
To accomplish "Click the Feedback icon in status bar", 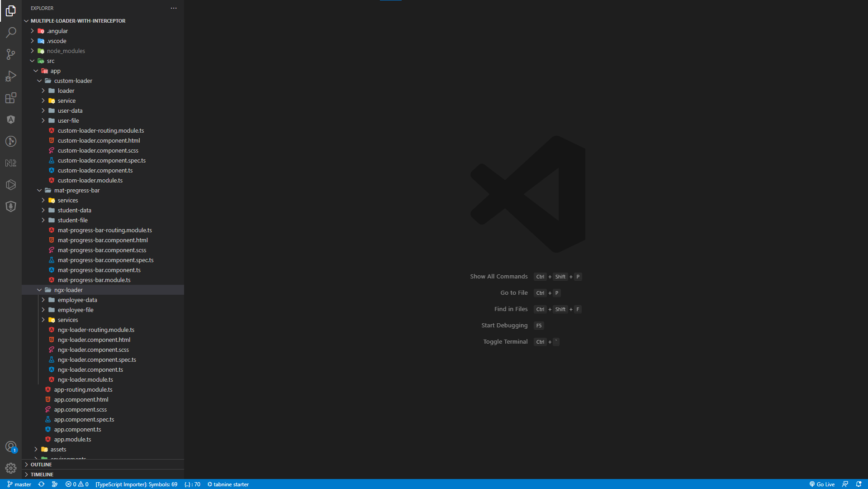I will 845,484.
